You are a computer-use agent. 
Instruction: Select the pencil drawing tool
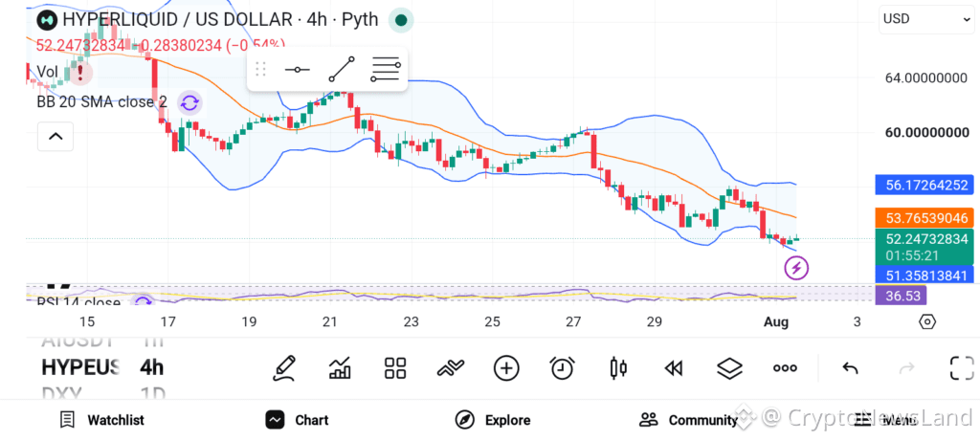pos(284,368)
